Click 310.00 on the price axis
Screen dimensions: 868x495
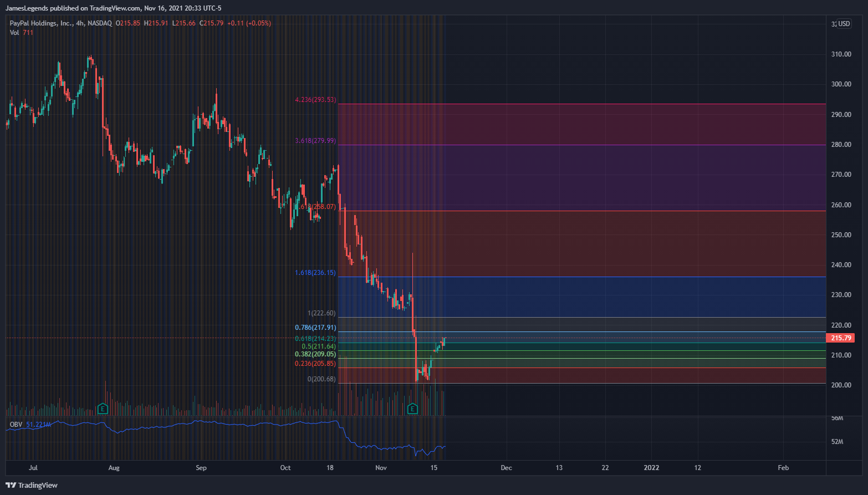pos(841,54)
